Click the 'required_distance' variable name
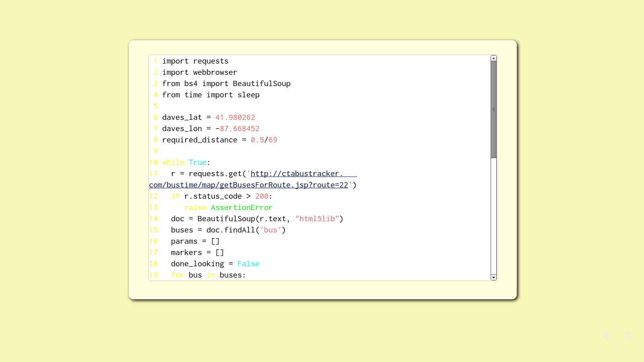644x362 pixels. click(200, 140)
